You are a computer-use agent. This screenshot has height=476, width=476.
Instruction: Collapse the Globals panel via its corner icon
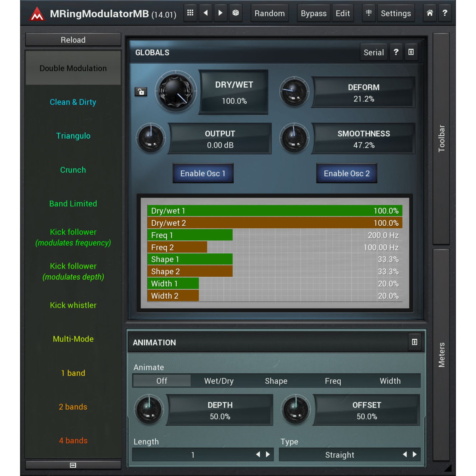[411, 52]
